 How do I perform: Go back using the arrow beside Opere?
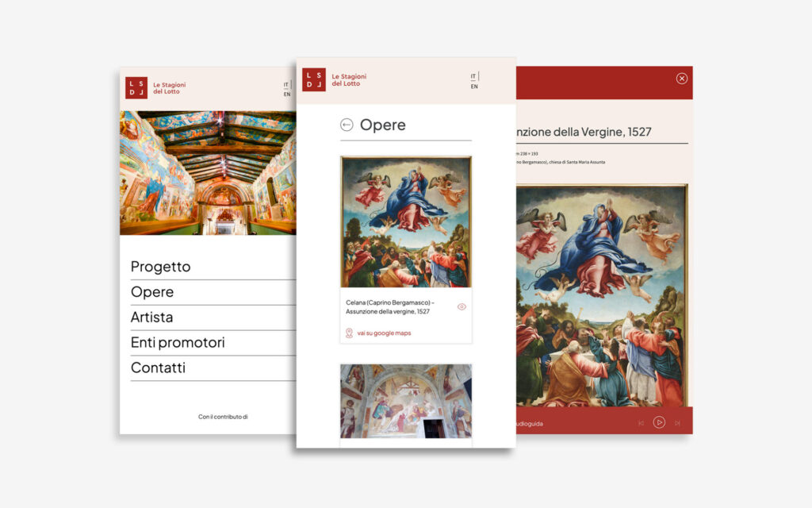pyautogui.click(x=347, y=125)
